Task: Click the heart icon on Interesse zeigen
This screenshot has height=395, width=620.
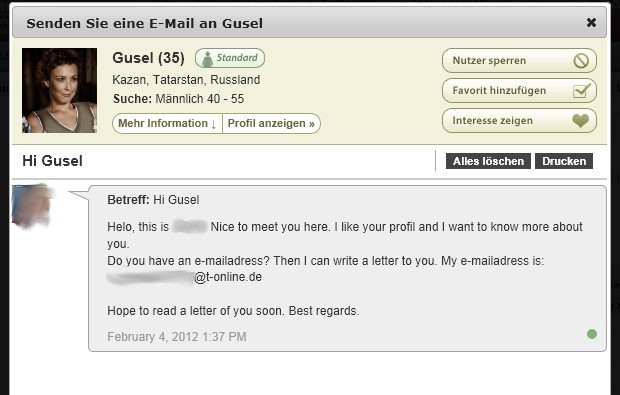Action: (580, 121)
